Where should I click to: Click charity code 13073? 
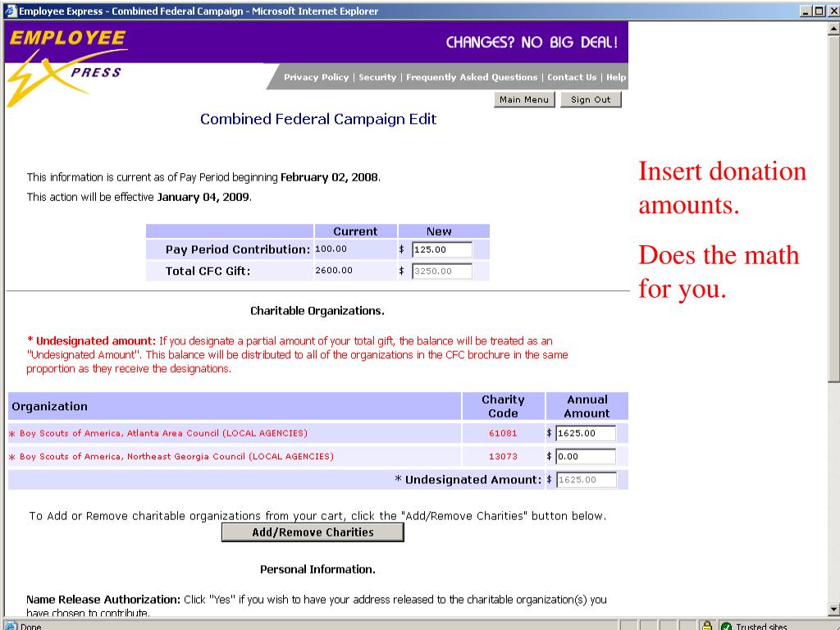point(503,456)
